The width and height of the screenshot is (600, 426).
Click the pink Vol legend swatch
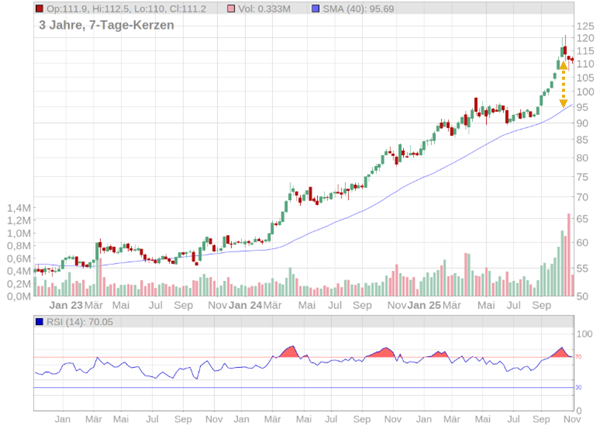point(232,9)
